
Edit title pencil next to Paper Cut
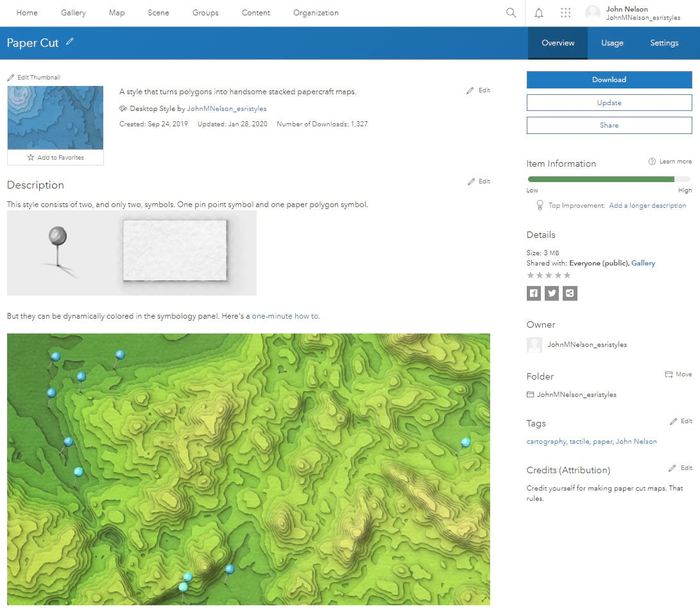coord(70,42)
